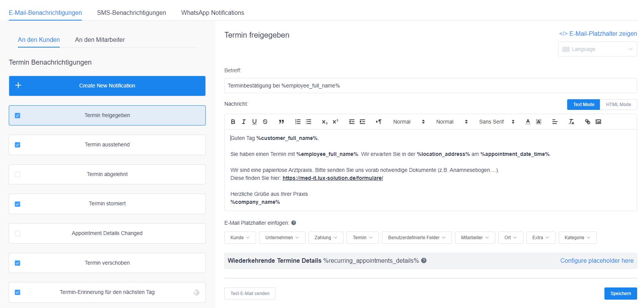
Task: Click the Betreff subject input field
Action: pos(431,86)
